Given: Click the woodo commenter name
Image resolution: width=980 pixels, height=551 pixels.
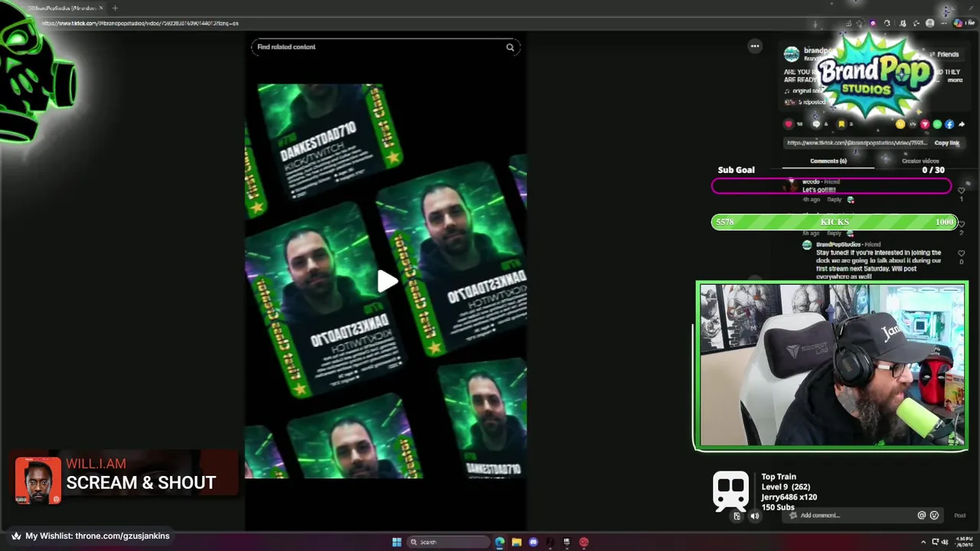Looking at the screenshot, I should click(811, 181).
